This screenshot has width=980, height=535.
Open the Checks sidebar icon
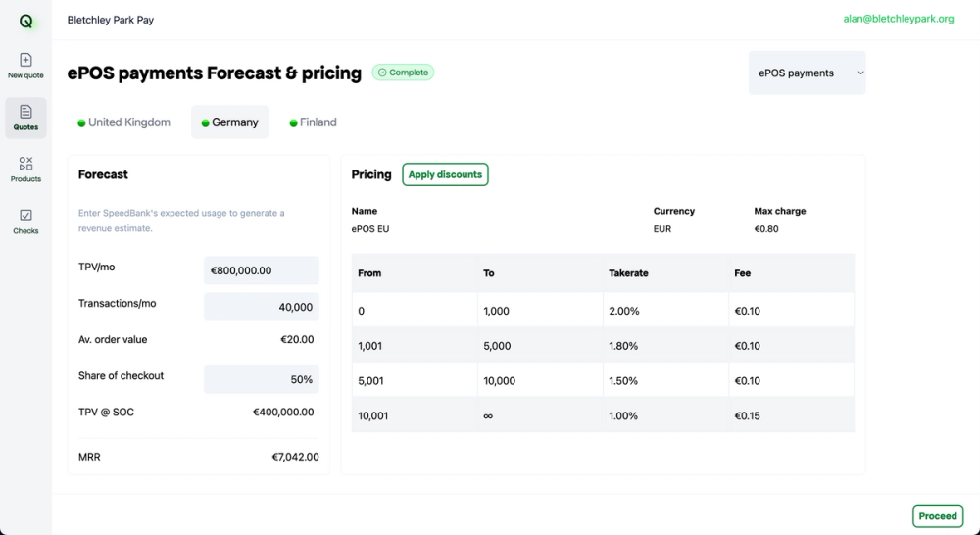point(25,221)
